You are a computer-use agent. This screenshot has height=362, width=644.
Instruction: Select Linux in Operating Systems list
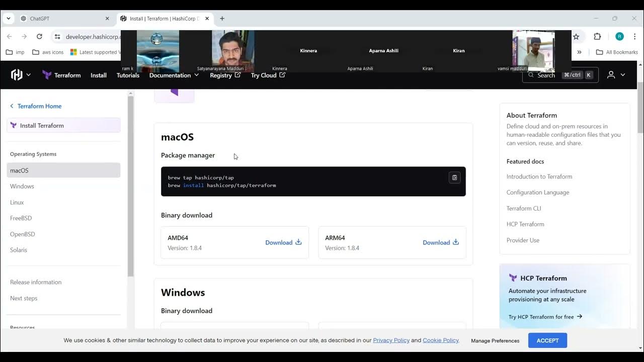coord(17,202)
